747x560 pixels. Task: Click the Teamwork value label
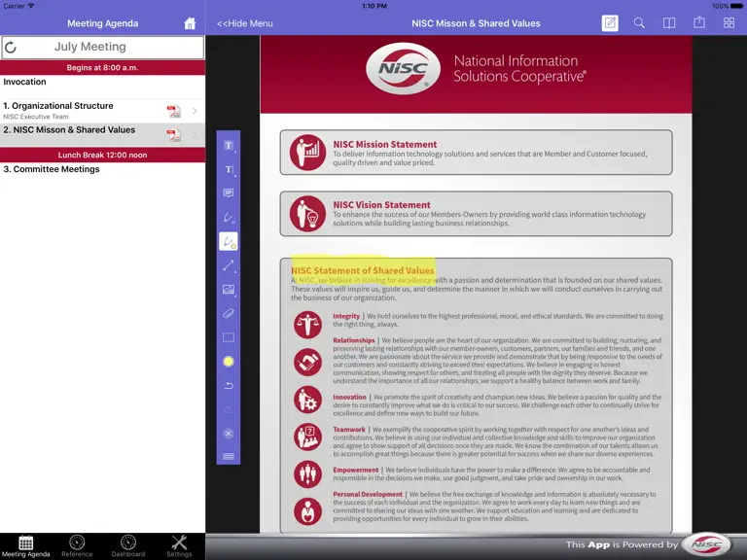point(349,430)
